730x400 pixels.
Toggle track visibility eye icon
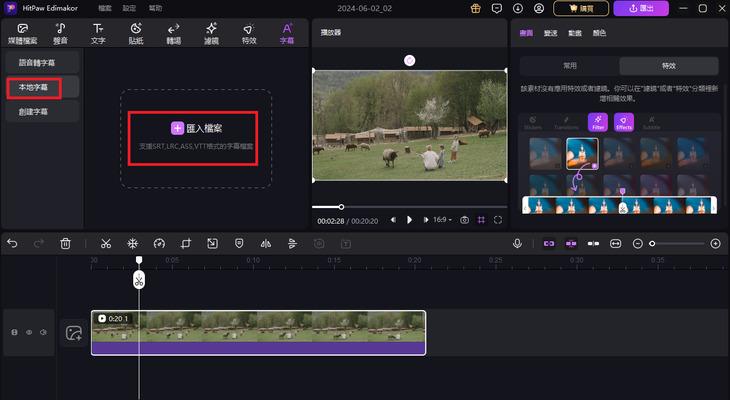point(29,332)
